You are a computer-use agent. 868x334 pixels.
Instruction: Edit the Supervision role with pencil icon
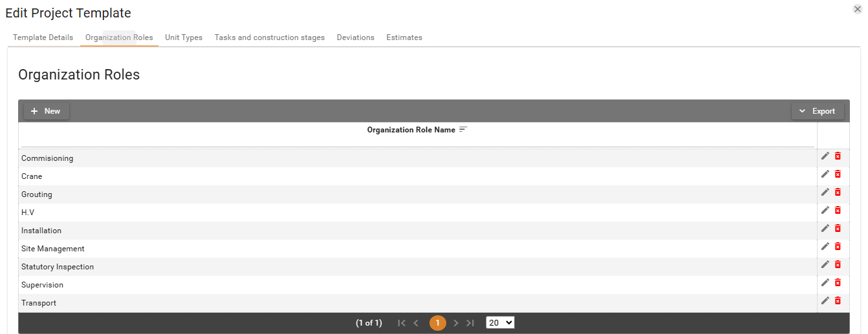pos(825,282)
